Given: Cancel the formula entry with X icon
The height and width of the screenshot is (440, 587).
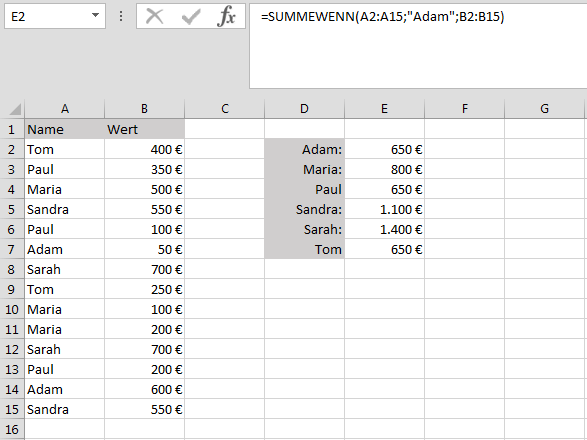Looking at the screenshot, I should coord(155,16).
